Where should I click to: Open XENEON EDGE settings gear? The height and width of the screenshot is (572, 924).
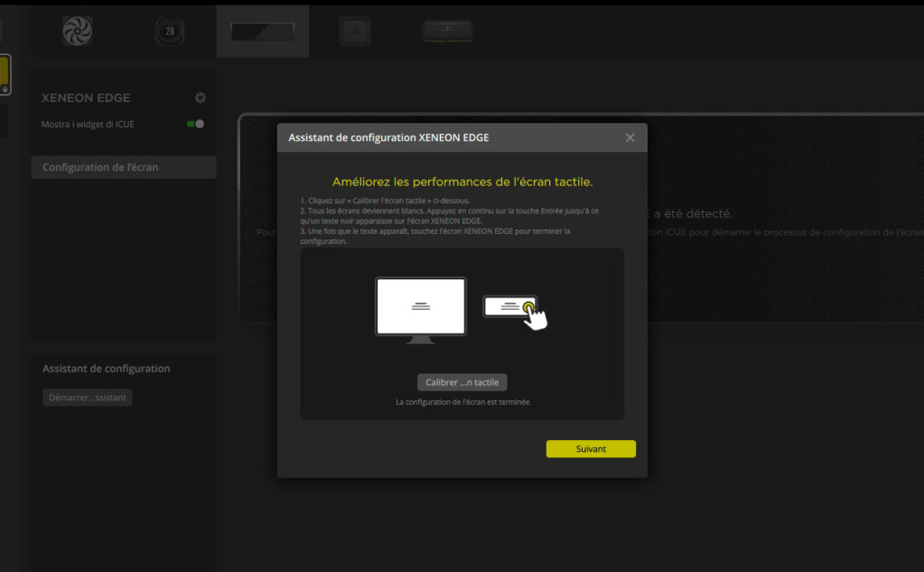tap(201, 98)
